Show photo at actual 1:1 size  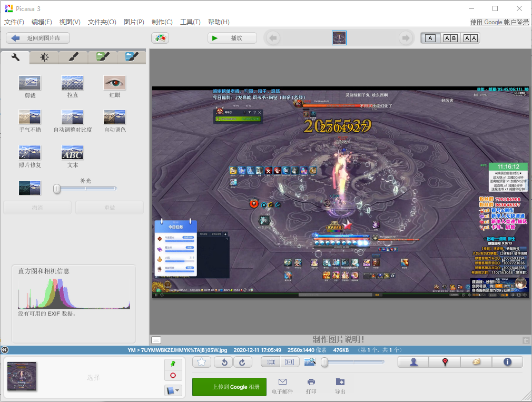pos(289,362)
